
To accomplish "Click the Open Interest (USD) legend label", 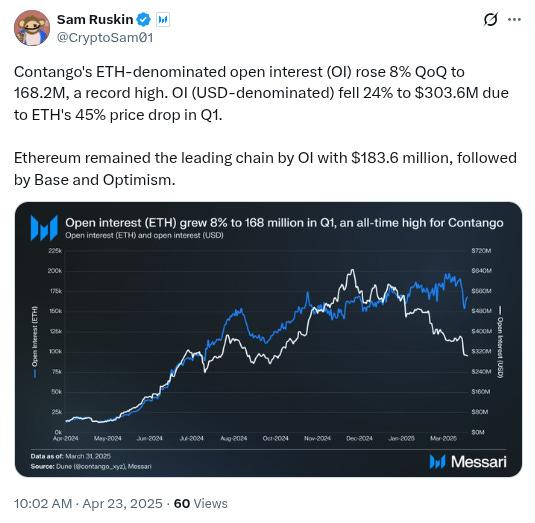I will point(500,342).
